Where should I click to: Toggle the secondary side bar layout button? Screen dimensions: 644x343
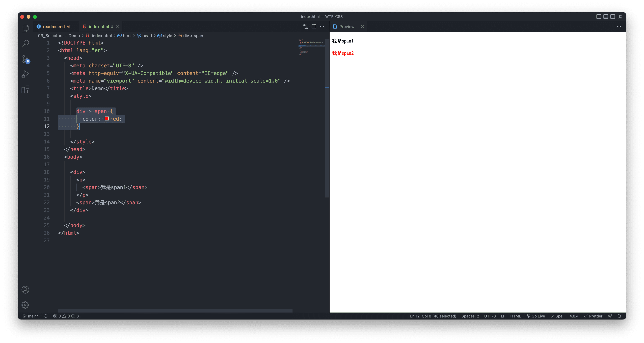pos(612,16)
